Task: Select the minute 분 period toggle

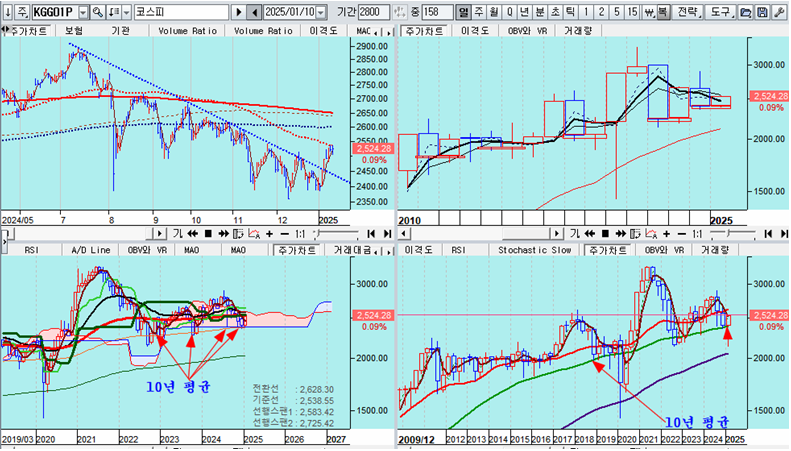Action: tap(540, 12)
